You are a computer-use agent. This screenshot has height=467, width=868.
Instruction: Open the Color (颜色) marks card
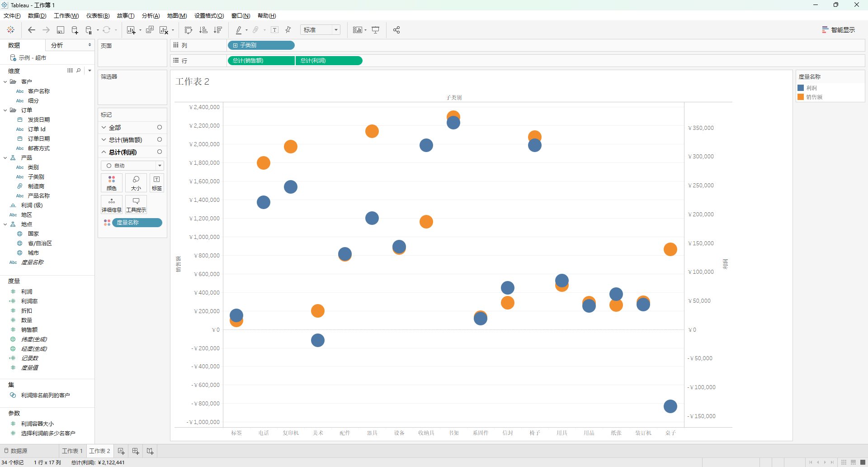coord(112,183)
